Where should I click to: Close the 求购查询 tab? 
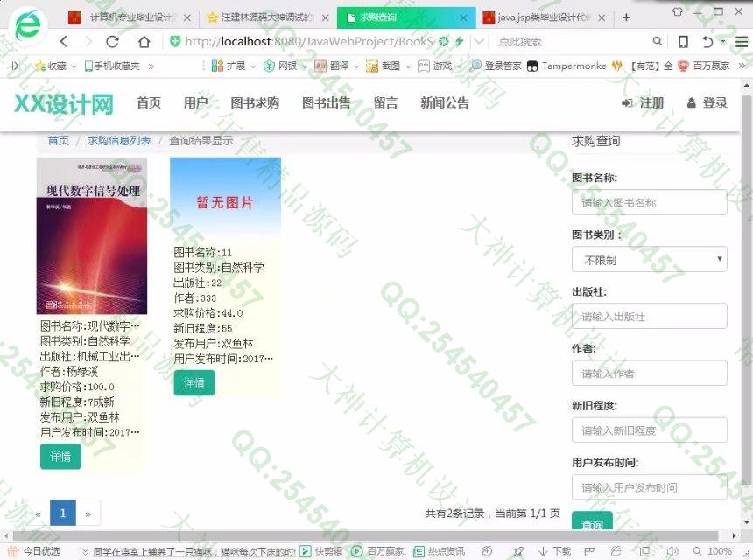[x=463, y=17]
